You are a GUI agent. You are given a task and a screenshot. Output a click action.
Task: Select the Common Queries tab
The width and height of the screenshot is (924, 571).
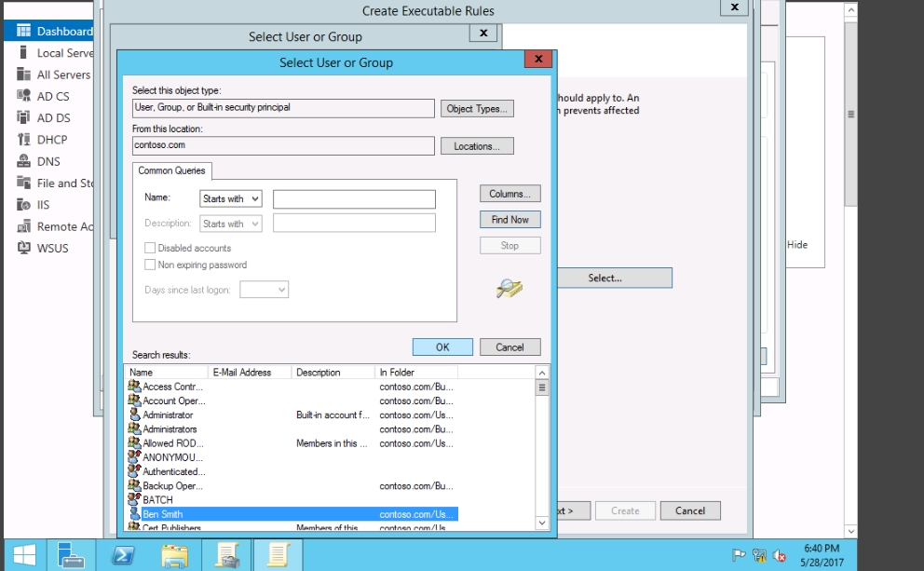[172, 171]
